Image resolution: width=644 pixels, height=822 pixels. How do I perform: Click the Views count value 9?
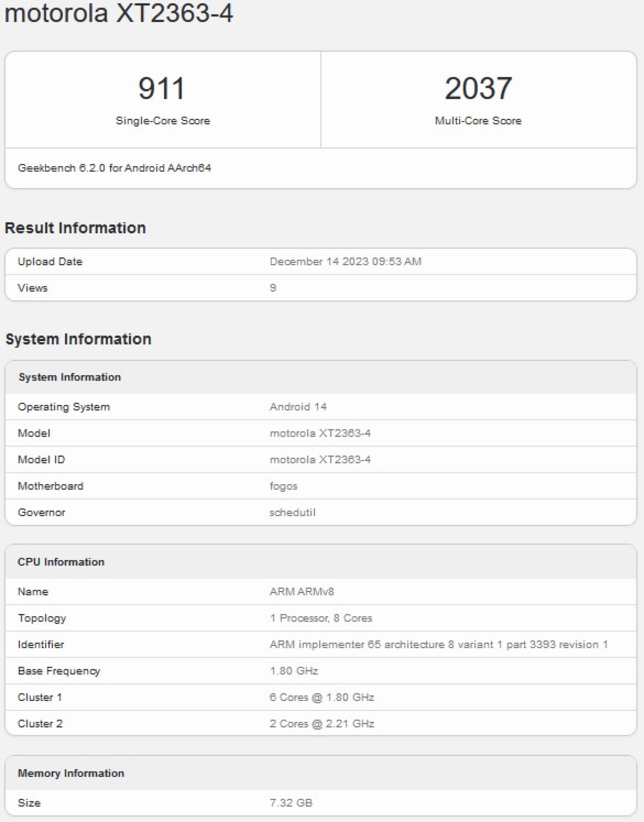[x=273, y=288]
